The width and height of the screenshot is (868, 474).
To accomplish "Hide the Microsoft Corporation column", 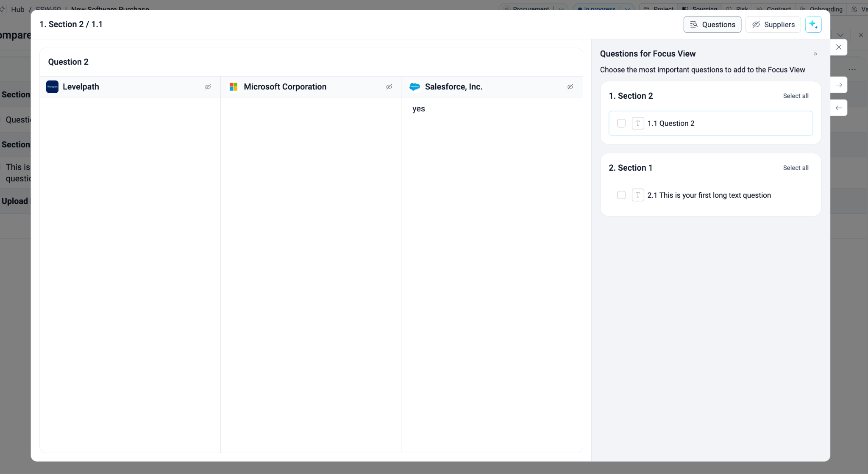I will coord(389,87).
